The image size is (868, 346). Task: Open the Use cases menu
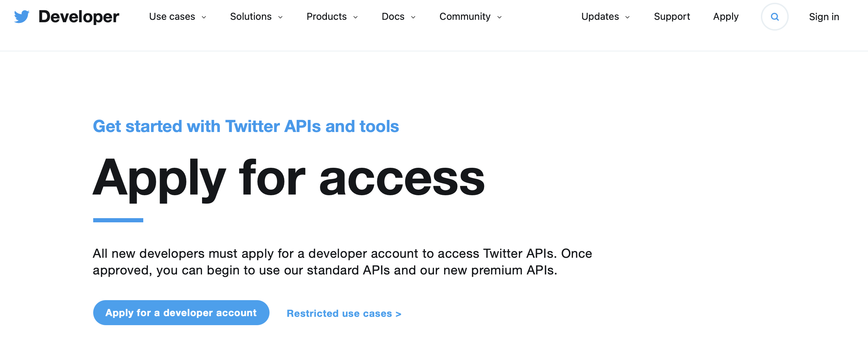[x=172, y=17]
